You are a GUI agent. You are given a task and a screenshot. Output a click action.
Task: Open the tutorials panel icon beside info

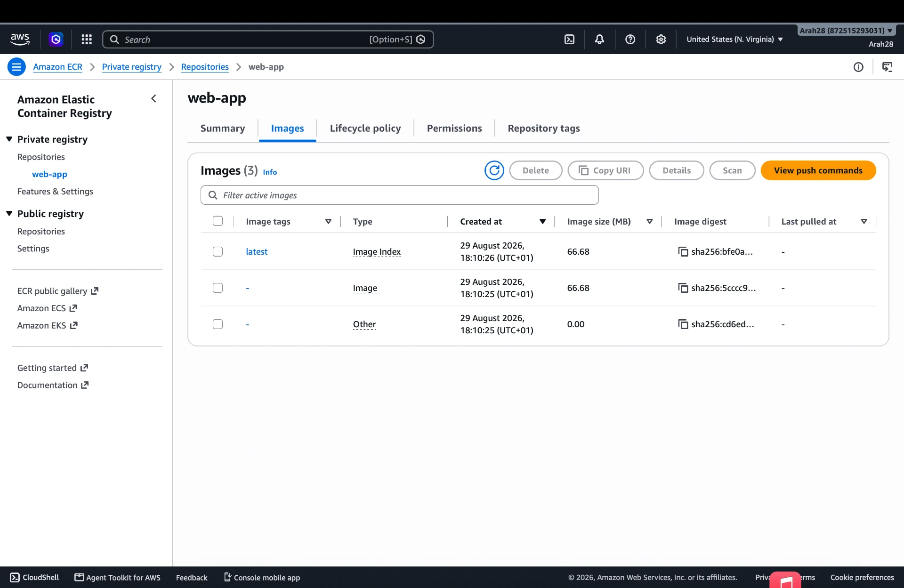pos(887,67)
